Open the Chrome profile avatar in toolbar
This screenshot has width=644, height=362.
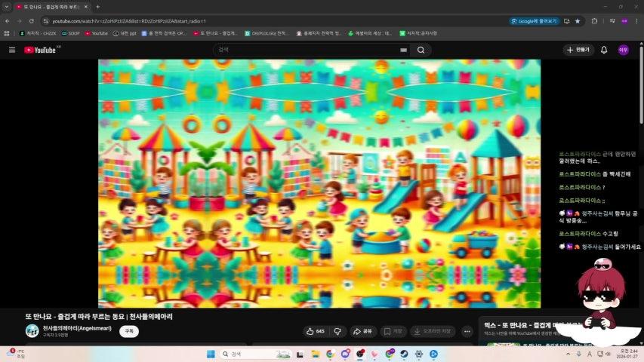click(624, 21)
